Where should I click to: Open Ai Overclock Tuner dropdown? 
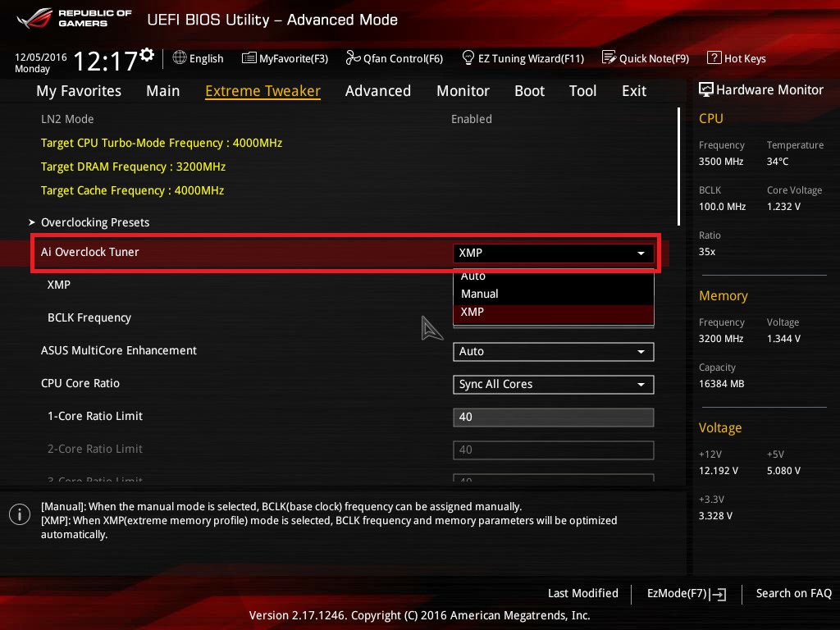click(554, 253)
